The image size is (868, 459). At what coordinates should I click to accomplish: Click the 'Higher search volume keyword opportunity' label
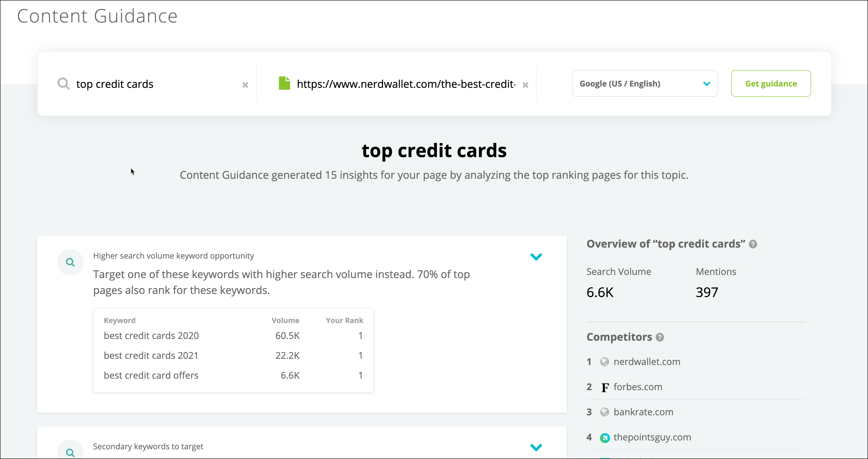pyautogui.click(x=174, y=256)
